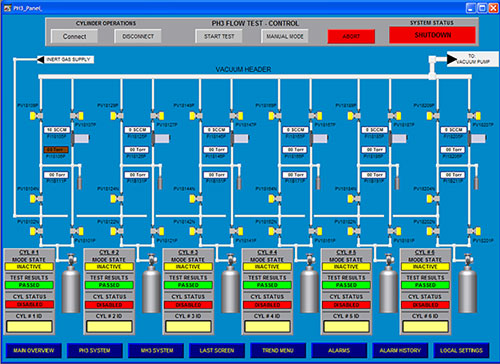
Task: Click the vacuum pump arrow icon
Action: (x=452, y=59)
